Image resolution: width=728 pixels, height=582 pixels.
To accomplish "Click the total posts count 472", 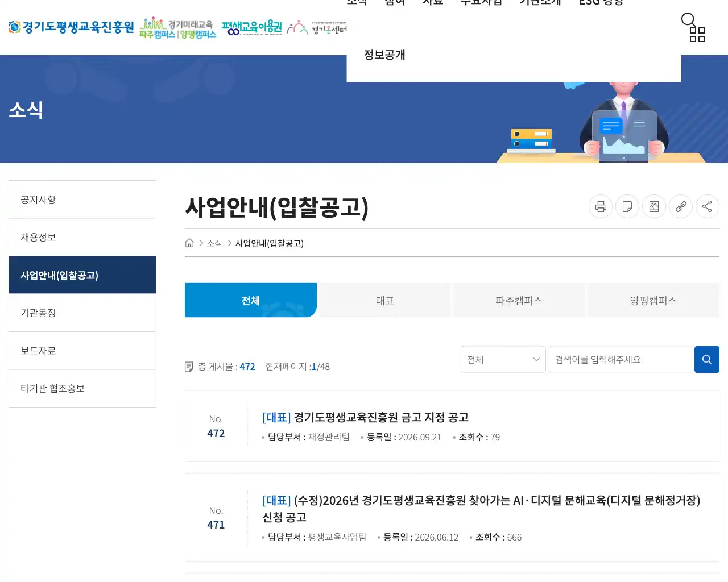I will pos(247,367).
